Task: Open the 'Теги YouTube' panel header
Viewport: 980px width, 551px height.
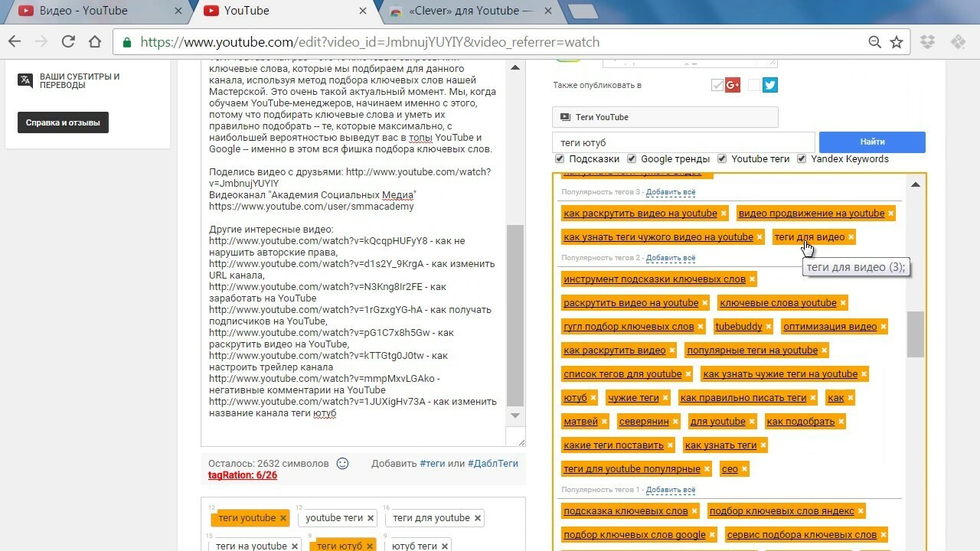Action: pyautogui.click(x=665, y=117)
